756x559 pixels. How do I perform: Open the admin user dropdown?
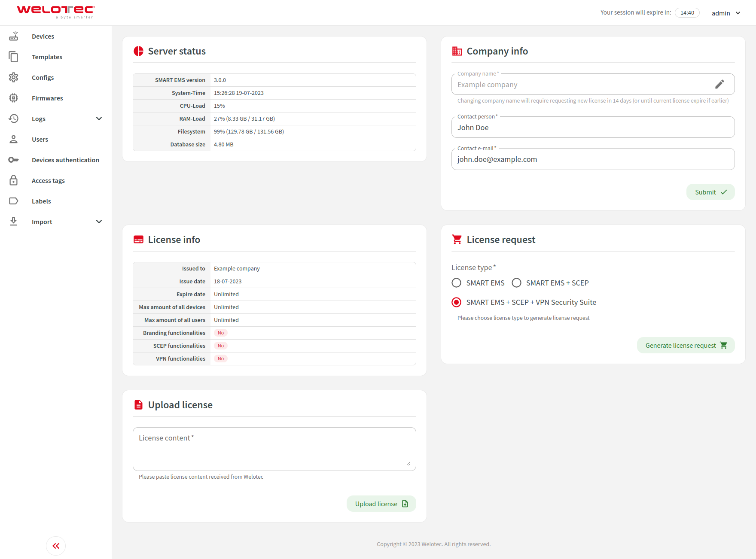[x=726, y=13]
